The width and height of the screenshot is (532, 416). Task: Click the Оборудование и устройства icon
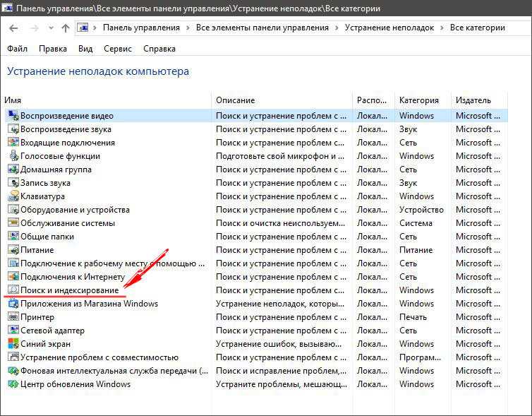[13, 210]
